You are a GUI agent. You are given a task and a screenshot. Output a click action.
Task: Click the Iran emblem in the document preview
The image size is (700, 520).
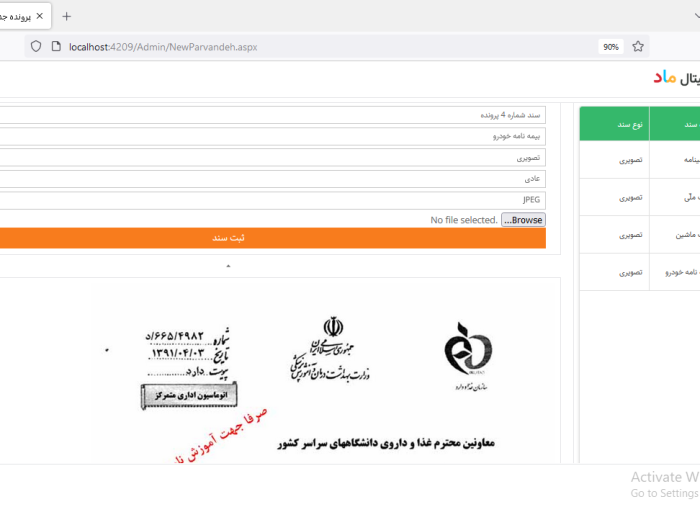[x=332, y=329]
